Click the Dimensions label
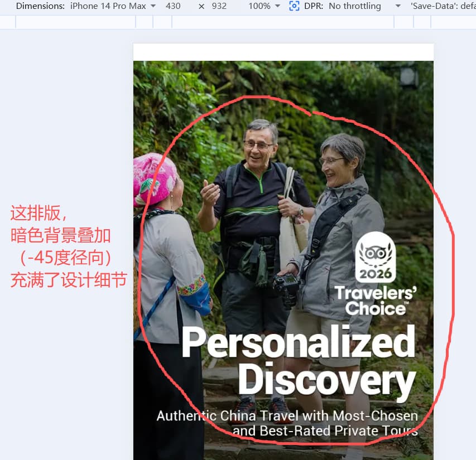 coord(40,6)
